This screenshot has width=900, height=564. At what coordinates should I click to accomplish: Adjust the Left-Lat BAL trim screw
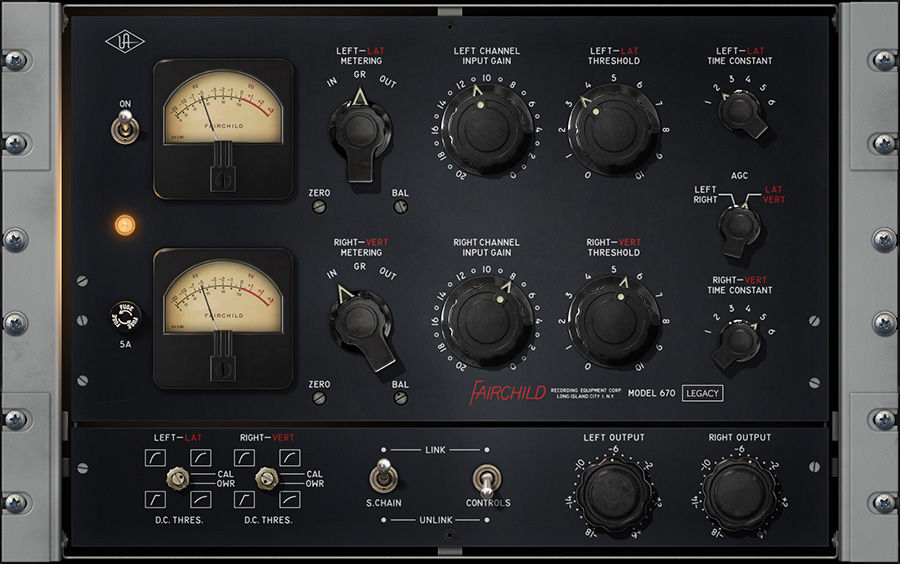click(x=401, y=207)
